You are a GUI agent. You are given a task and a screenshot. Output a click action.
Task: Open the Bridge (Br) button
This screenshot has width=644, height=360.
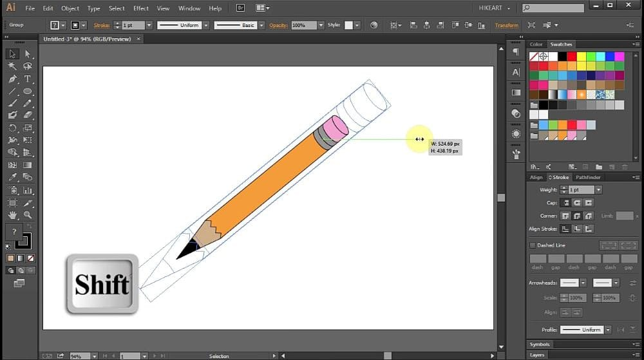pos(241,8)
